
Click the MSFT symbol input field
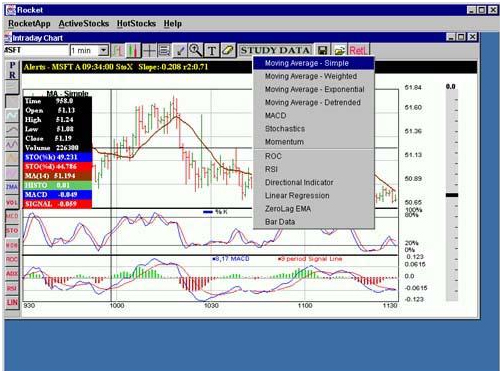36,50
